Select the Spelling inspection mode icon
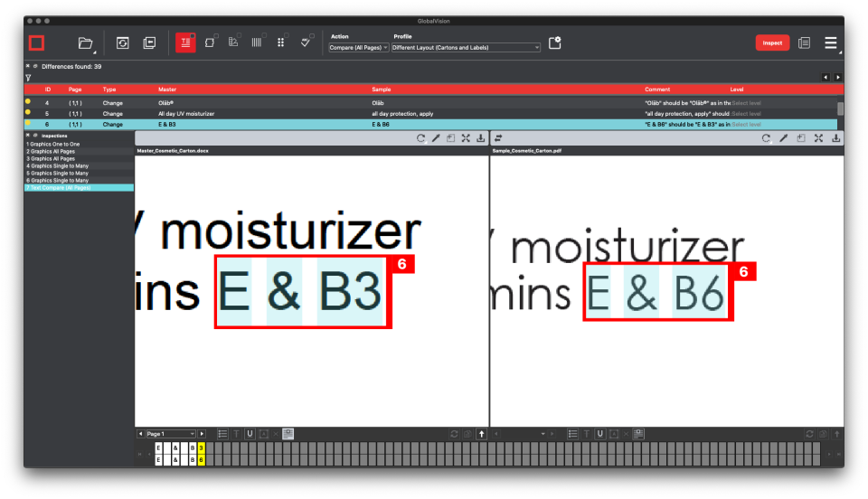Viewport: 868px width, 499px height. click(x=305, y=42)
